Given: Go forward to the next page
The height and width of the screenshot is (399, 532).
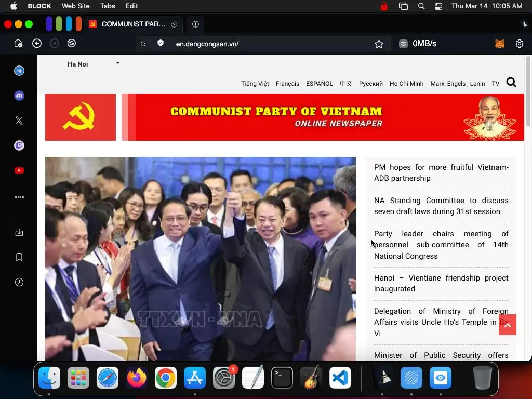Looking at the screenshot, I should (x=54, y=44).
